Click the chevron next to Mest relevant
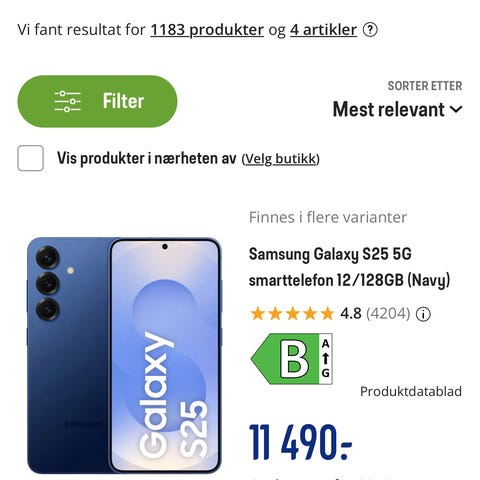 456,109
